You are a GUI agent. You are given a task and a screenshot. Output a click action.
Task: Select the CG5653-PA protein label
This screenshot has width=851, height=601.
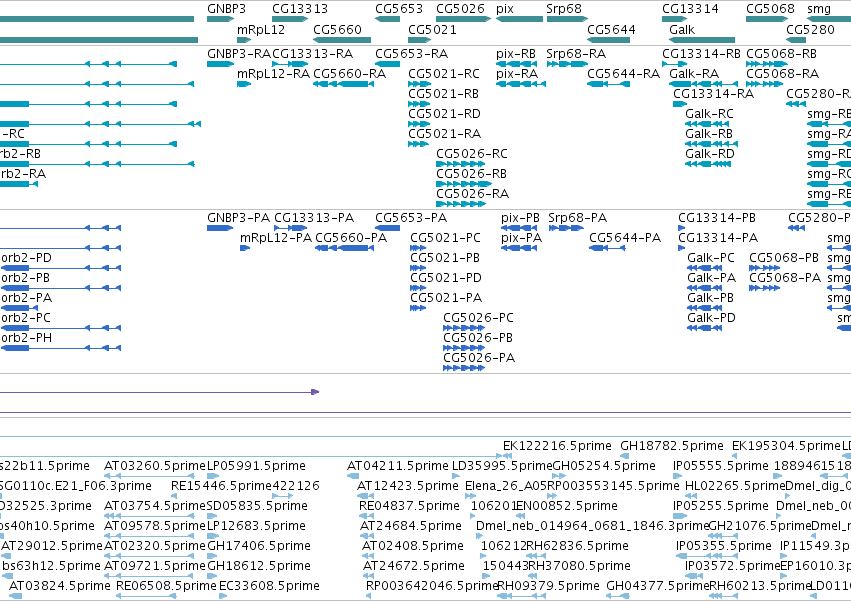coord(411,218)
